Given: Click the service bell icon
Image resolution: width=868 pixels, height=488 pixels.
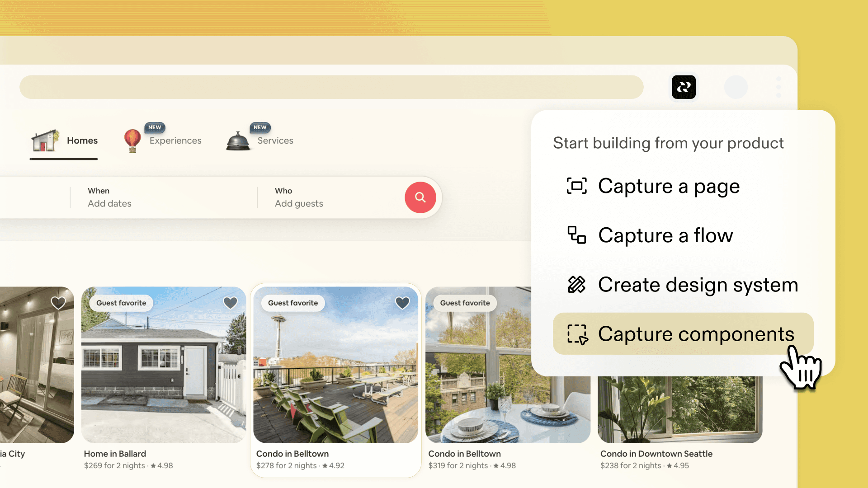Looking at the screenshot, I should pyautogui.click(x=238, y=141).
